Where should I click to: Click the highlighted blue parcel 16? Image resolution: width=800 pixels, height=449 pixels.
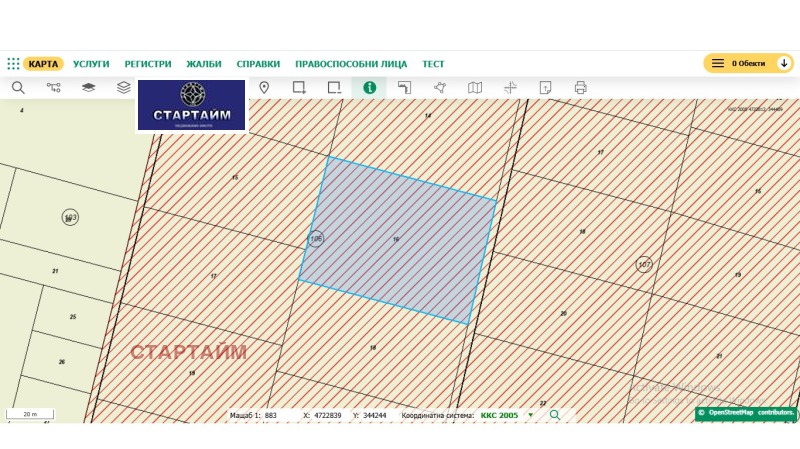(397, 240)
